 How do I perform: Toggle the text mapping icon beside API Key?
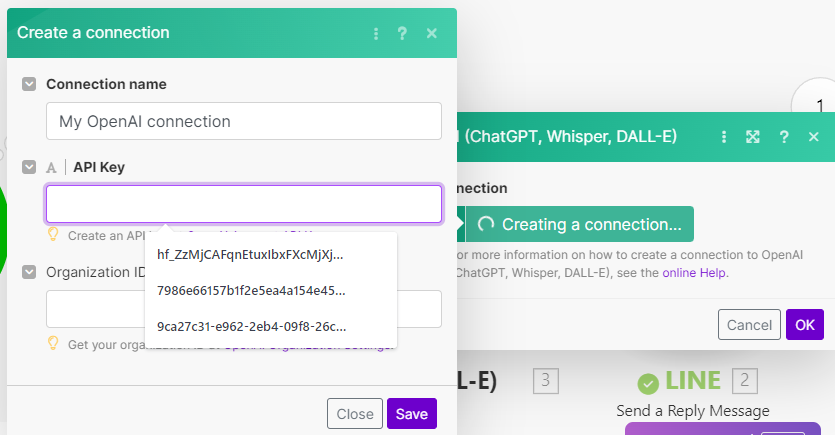tap(51, 168)
